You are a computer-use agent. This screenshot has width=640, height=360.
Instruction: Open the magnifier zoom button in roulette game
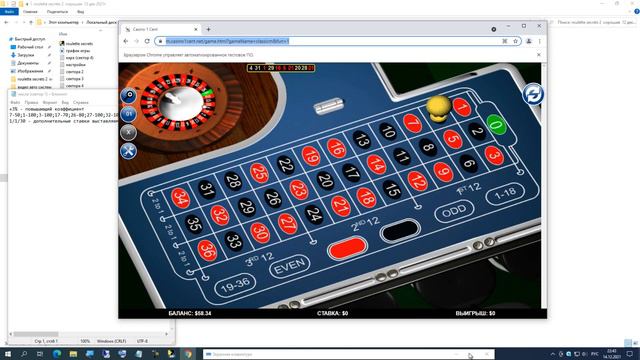(129, 96)
